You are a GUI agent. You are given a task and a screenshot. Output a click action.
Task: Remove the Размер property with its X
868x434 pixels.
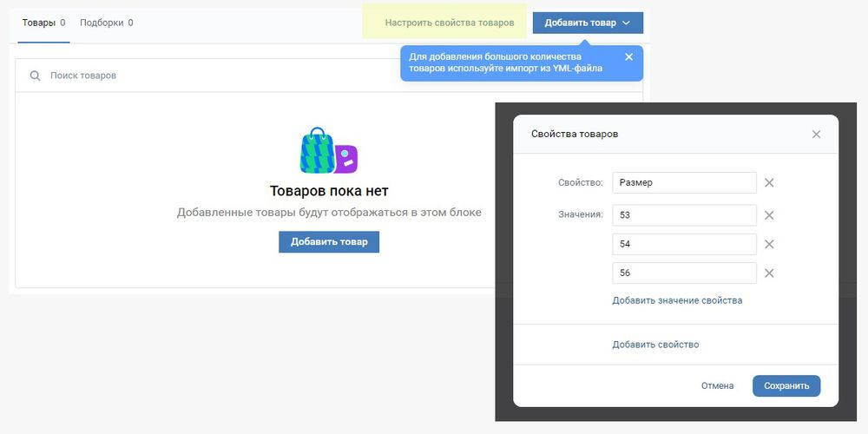click(x=769, y=182)
